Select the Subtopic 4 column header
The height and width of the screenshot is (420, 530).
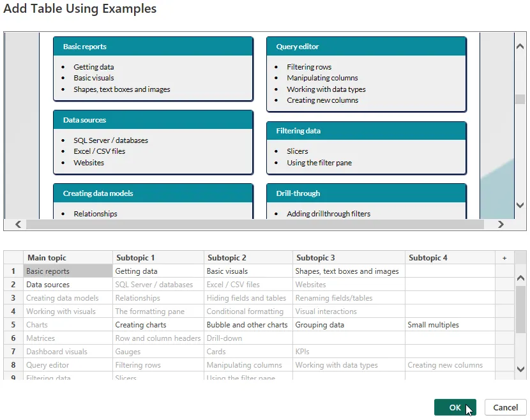(450, 258)
